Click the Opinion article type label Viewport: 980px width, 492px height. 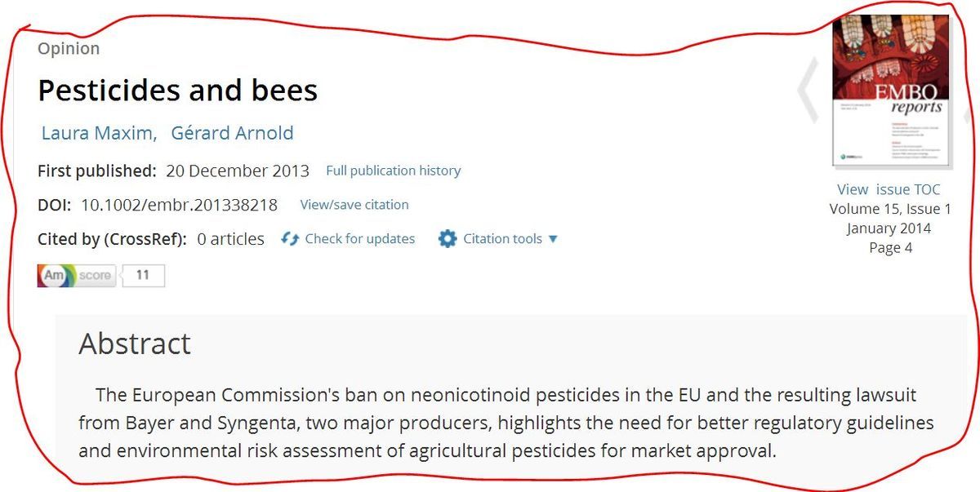click(69, 48)
